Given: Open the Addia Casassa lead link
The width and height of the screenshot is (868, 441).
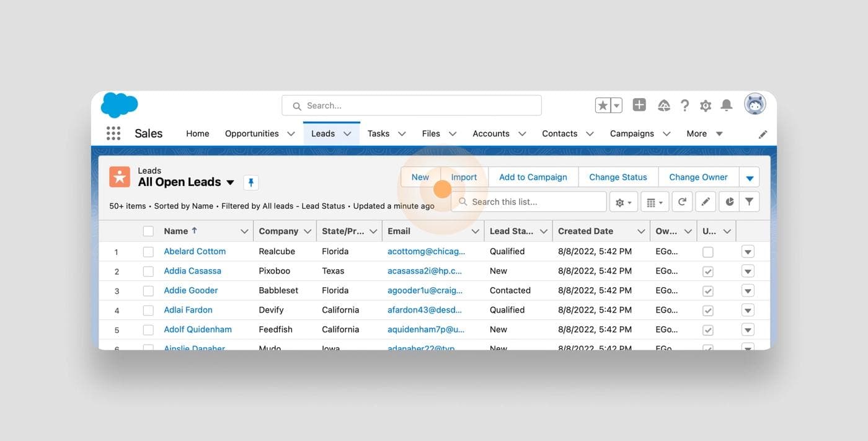Looking at the screenshot, I should coord(192,271).
